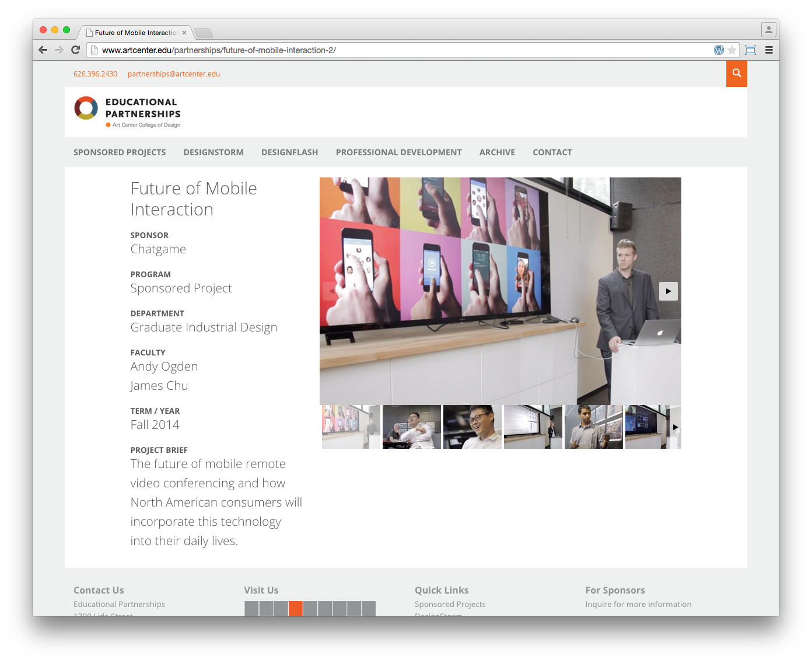Select fourth thumbnail showing whiteboard presentation
The width and height of the screenshot is (812, 663).
pos(533,427)
